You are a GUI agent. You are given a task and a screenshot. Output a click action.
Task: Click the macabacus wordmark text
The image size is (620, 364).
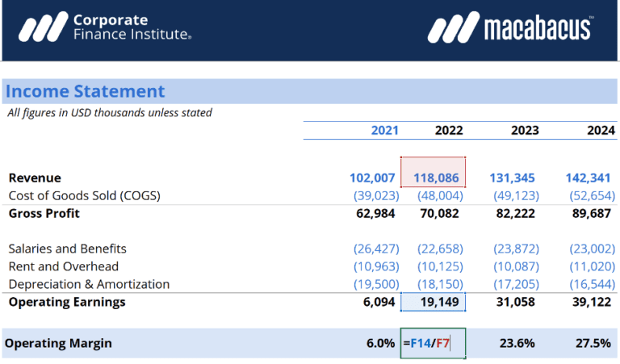538,29
